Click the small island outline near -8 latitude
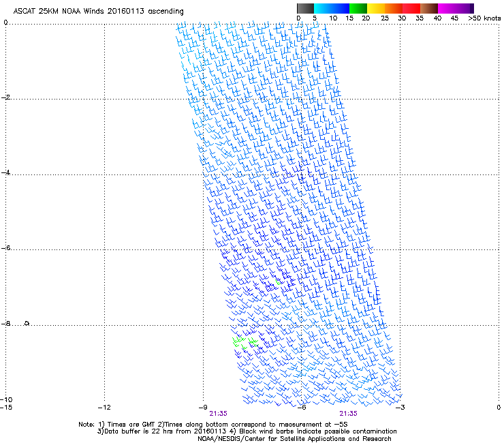The height and width of the screenshot is (443, 504). click(27, 323)
